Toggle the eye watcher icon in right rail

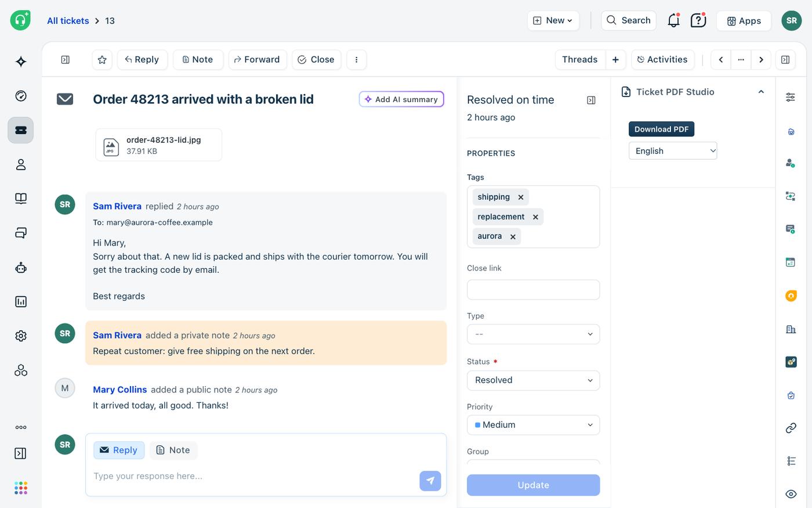[x=791, y=494]
